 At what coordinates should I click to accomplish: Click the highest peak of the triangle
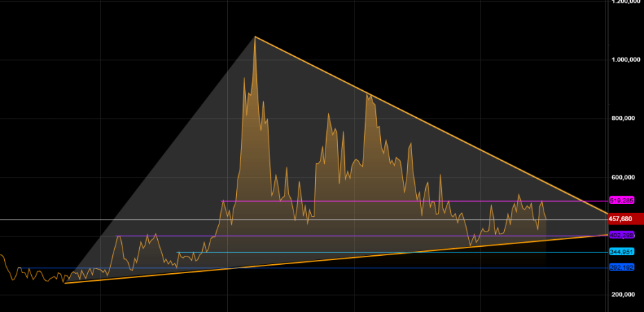(x=255, y=37)
